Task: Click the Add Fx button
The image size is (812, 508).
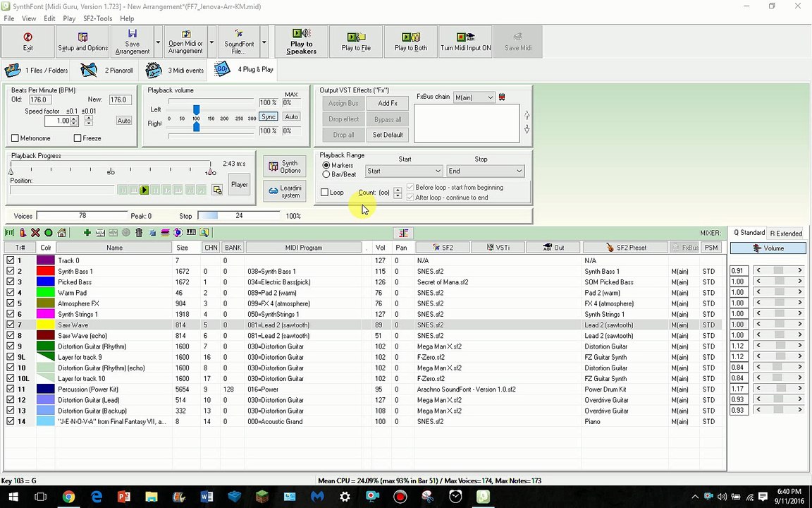Action: pos(388,104)
